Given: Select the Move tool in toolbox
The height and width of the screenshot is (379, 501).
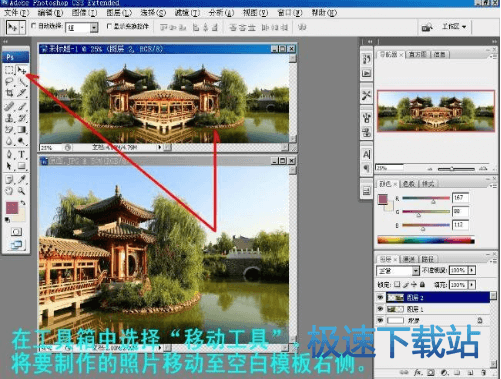Looking at the screenshot, I should pyautogui.click(x=22, y=70).
